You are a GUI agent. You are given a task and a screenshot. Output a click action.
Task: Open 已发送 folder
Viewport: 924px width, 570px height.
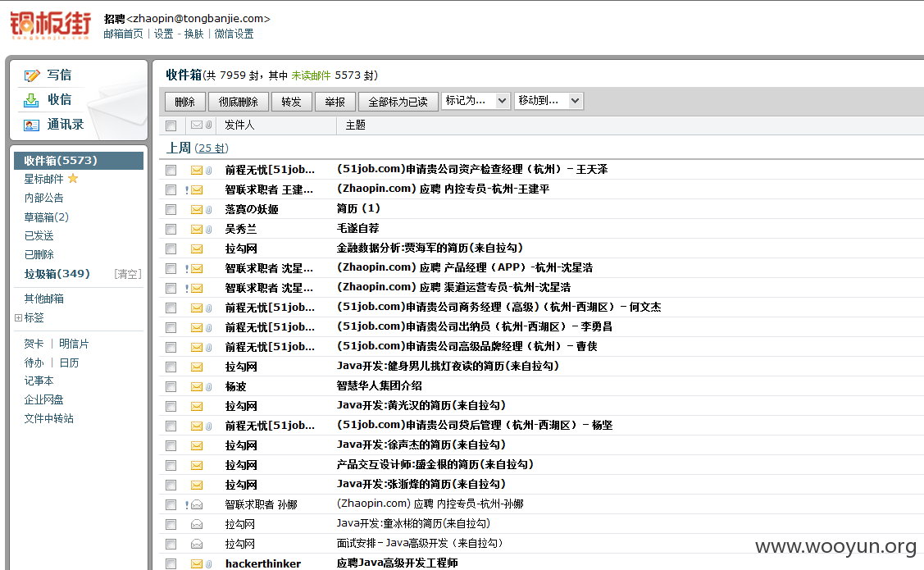point(39,235)
